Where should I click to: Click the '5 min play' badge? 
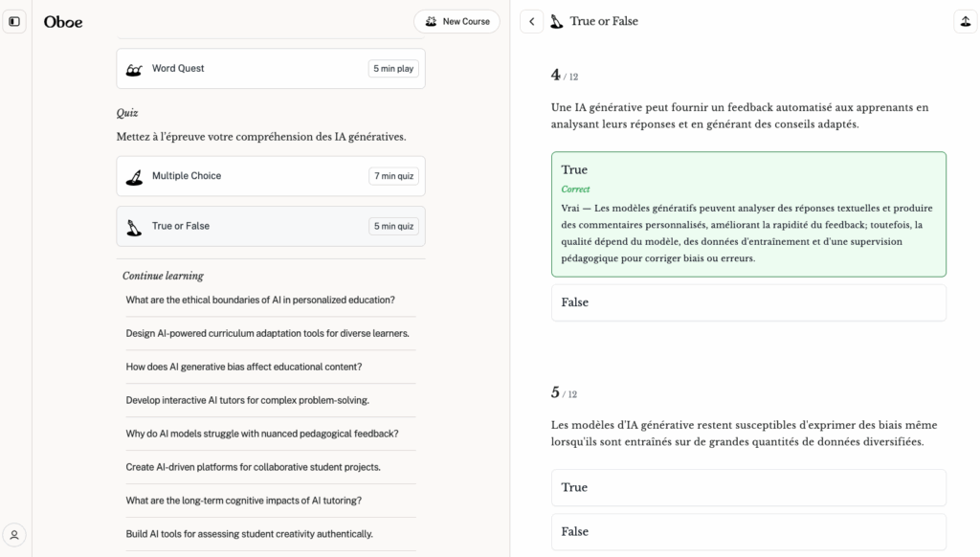[393, 69]
